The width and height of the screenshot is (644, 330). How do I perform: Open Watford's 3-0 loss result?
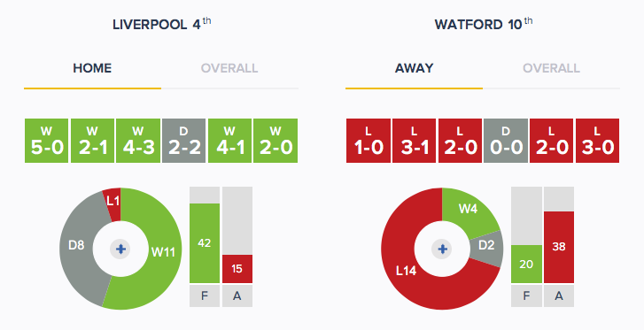(597, 141)
